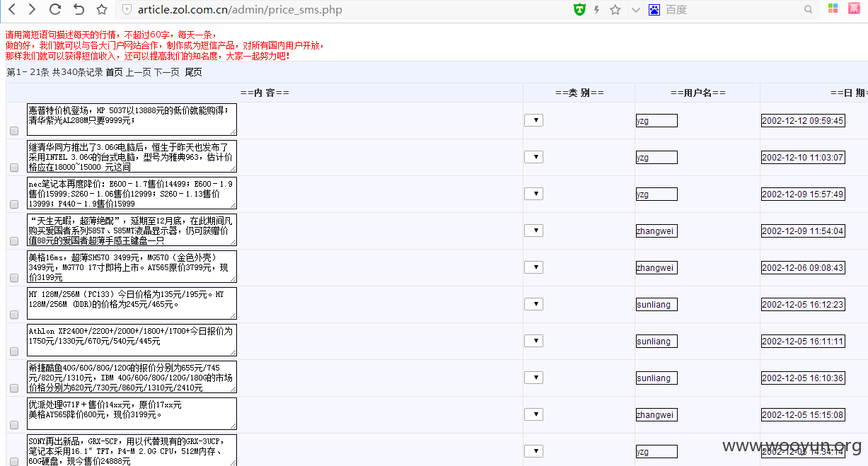Click the Baidu paw search engine icon
This screenshot has height=466, width=868.
point(654,9)
